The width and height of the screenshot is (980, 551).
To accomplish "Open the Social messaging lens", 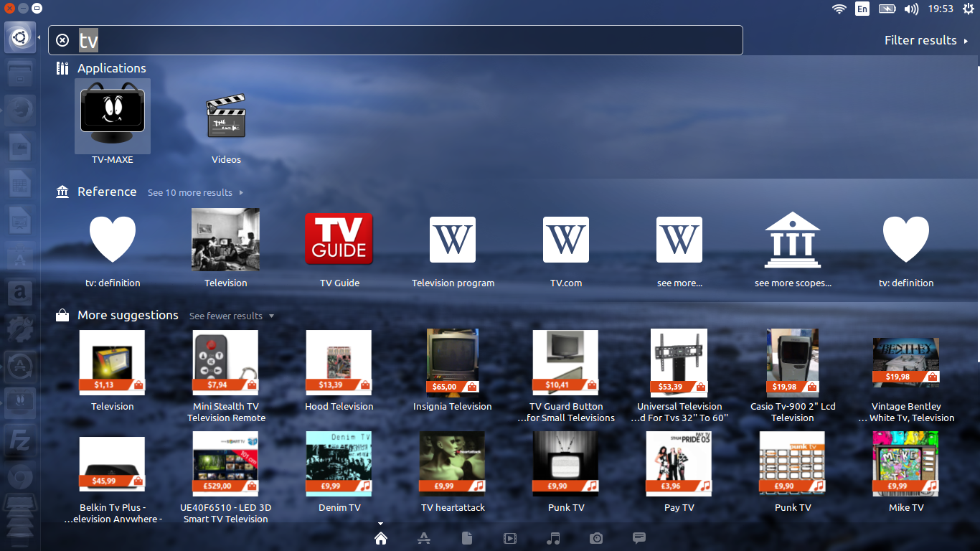I will click(x=639, y=538).
